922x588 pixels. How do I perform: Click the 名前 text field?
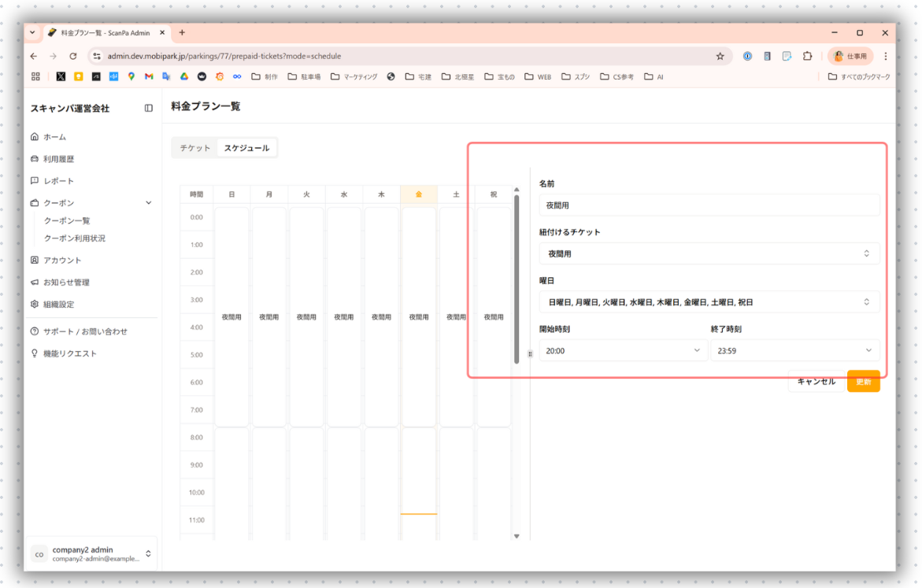coord(709,205)
